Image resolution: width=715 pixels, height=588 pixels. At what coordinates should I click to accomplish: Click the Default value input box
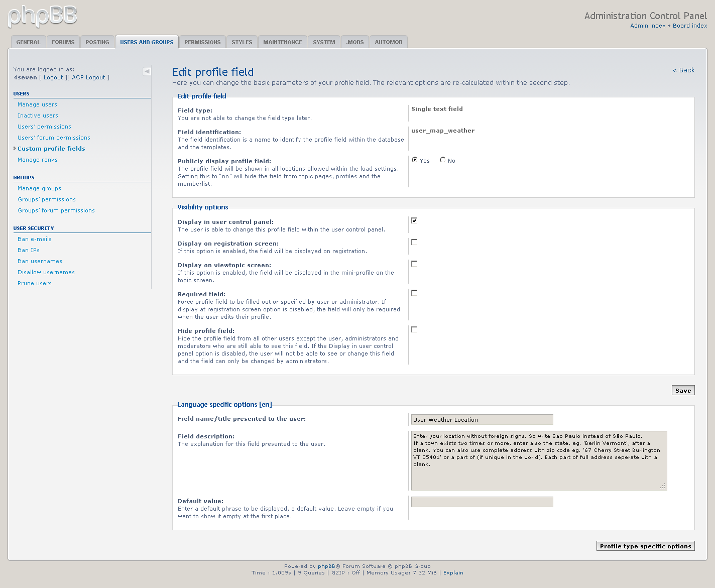(x=482, y=502)
